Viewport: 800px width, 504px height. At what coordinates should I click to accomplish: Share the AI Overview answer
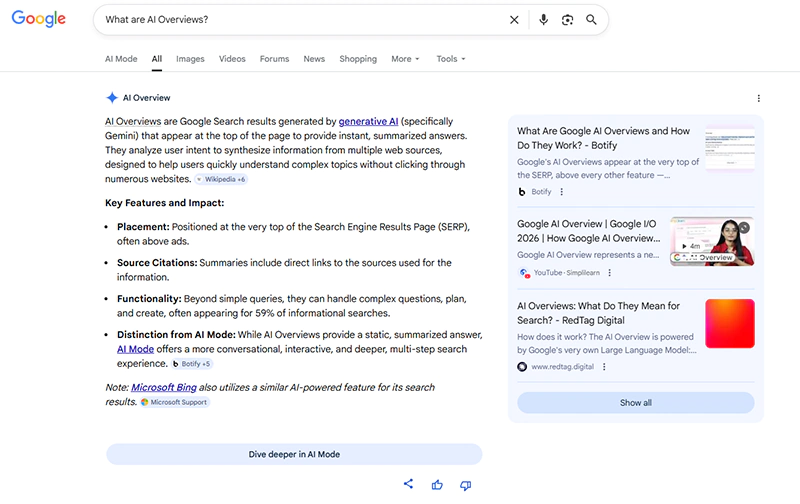[408, 484]
